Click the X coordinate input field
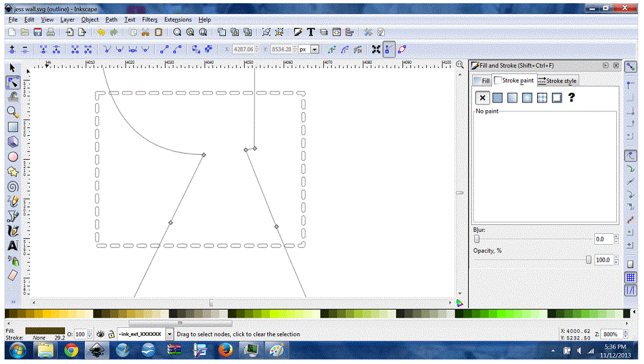 (243, 50)
